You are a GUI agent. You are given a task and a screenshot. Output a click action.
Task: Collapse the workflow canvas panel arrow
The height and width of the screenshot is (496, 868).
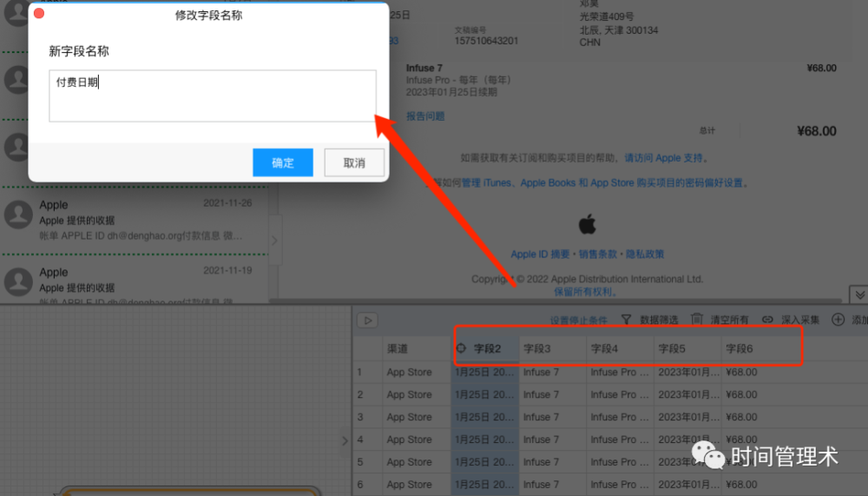[x=345, y=441]
